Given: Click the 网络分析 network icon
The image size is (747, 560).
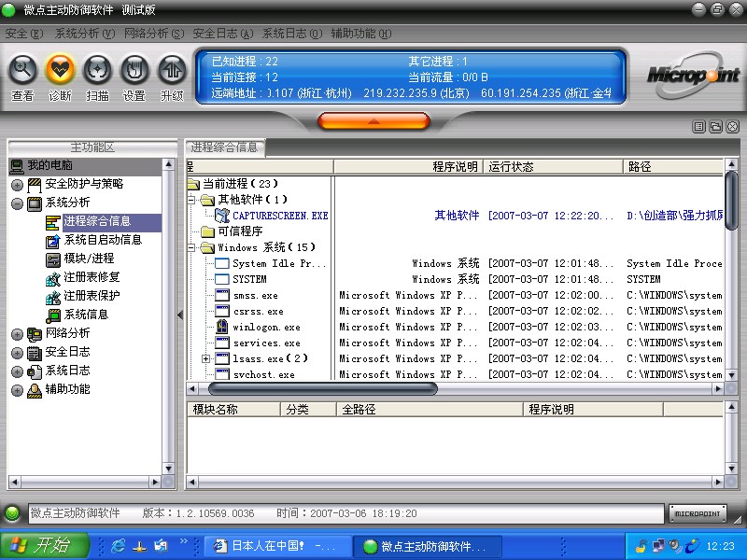Looking at the screenshot, I should [35, 334].
